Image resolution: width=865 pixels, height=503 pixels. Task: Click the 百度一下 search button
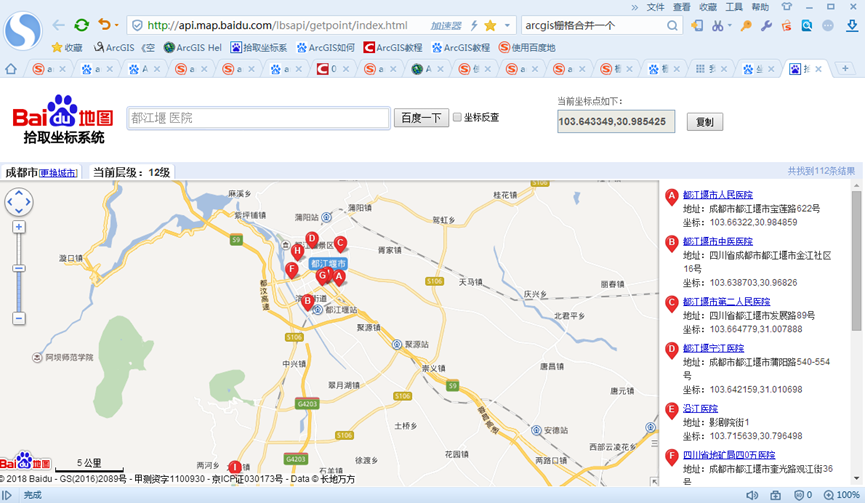coord(420,118)
